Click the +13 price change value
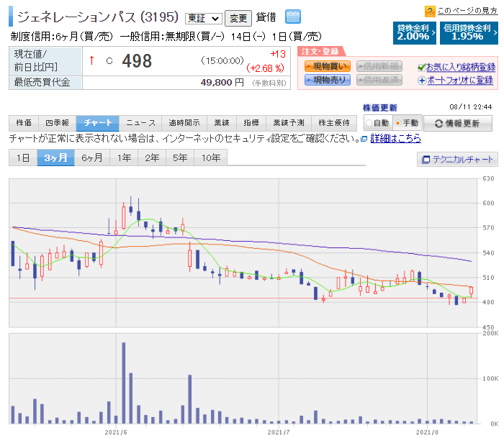Image resolution: width=504 pixels, height=438 pixels. click(x=278, y=54)
